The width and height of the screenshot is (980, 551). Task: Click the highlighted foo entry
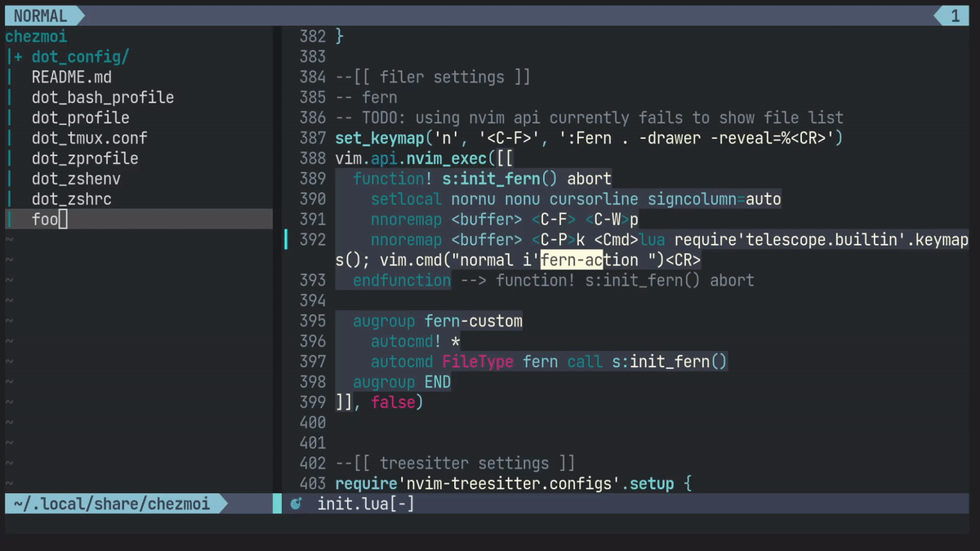pyautogui.click(x=45, y=219)
